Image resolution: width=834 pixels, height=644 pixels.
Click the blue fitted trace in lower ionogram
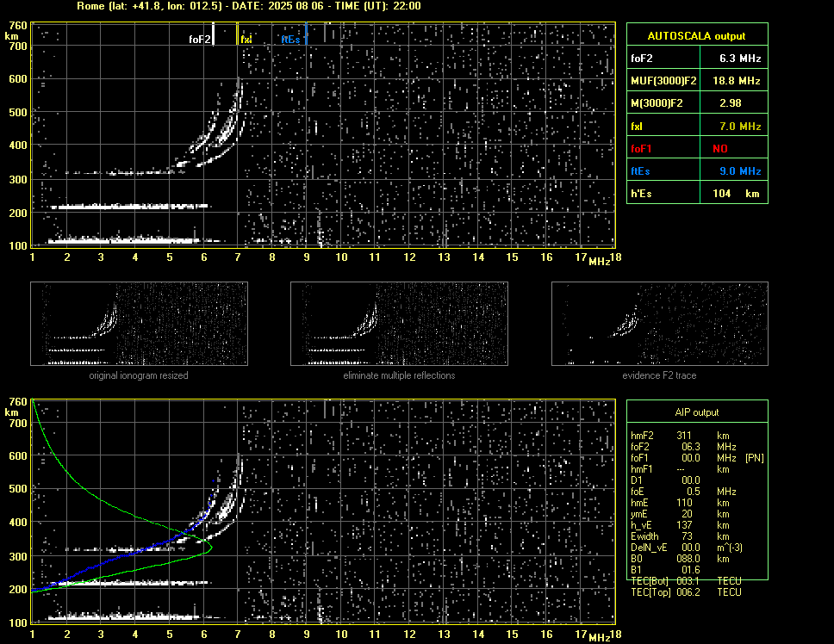pos(135,552)
